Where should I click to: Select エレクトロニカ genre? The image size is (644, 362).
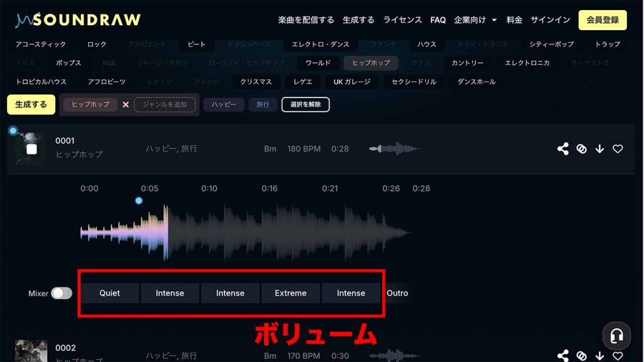[527, 63]
